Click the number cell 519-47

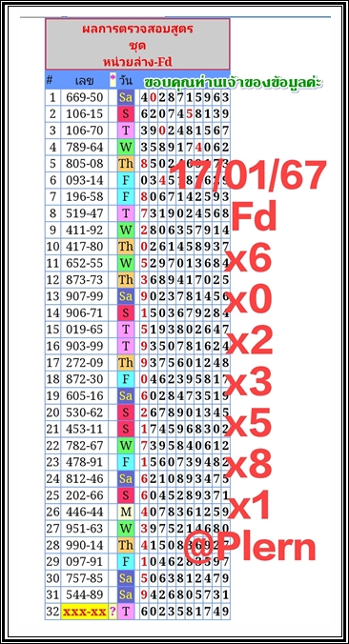coord(85,213)
